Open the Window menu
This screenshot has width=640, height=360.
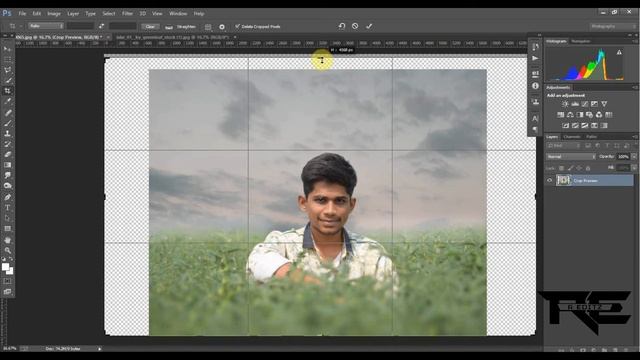(x=178, y=13)
